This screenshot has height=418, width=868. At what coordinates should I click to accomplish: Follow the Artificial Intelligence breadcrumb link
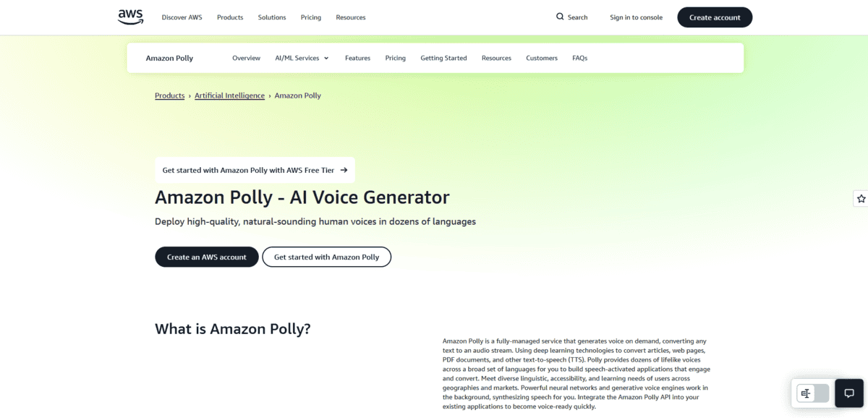[229, 95]
